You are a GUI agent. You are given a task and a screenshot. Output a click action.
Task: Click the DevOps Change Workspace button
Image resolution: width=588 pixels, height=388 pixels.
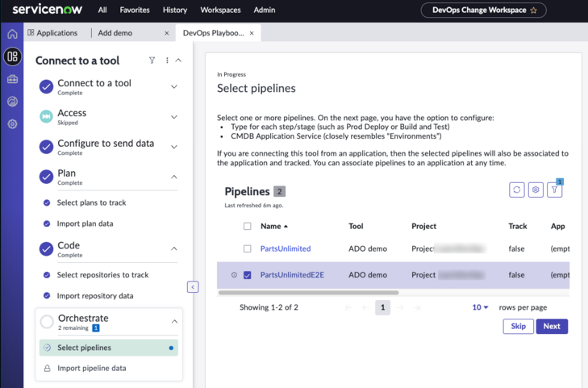pyautogui.click(x=483, y=10)
